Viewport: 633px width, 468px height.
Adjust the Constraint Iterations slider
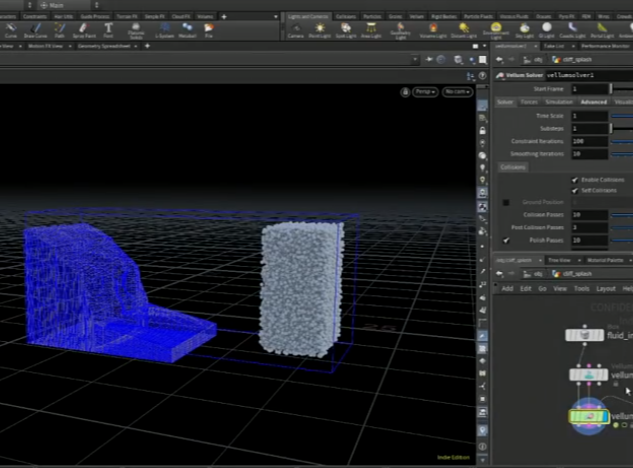[622, 141]
